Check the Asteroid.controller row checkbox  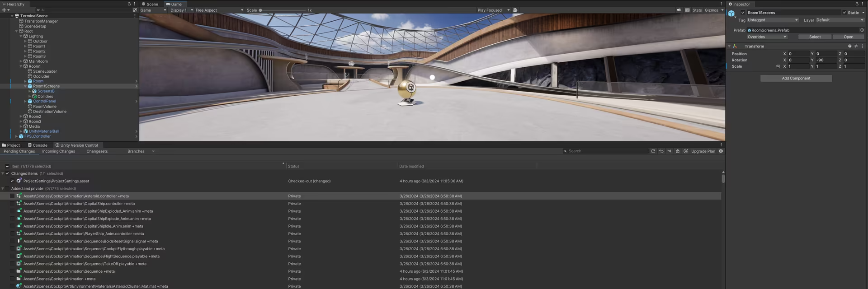point(12,196)
